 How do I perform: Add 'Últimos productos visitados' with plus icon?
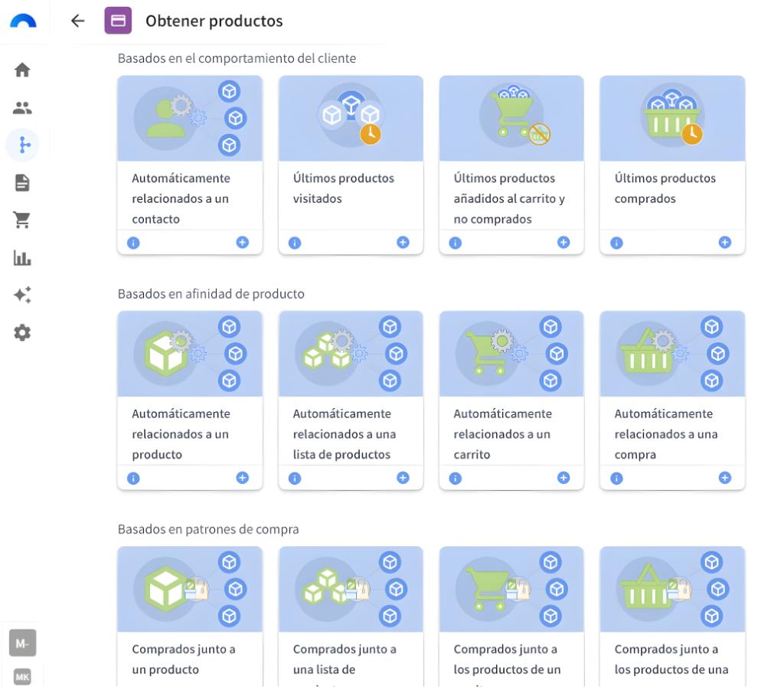pos(403,242)
